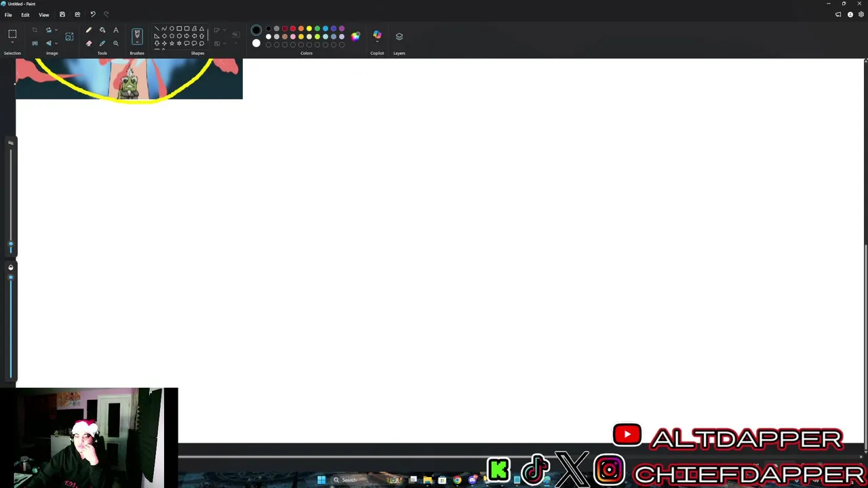
Task: Select the Color picker eyedropper tool
Action: click(102, 43)
